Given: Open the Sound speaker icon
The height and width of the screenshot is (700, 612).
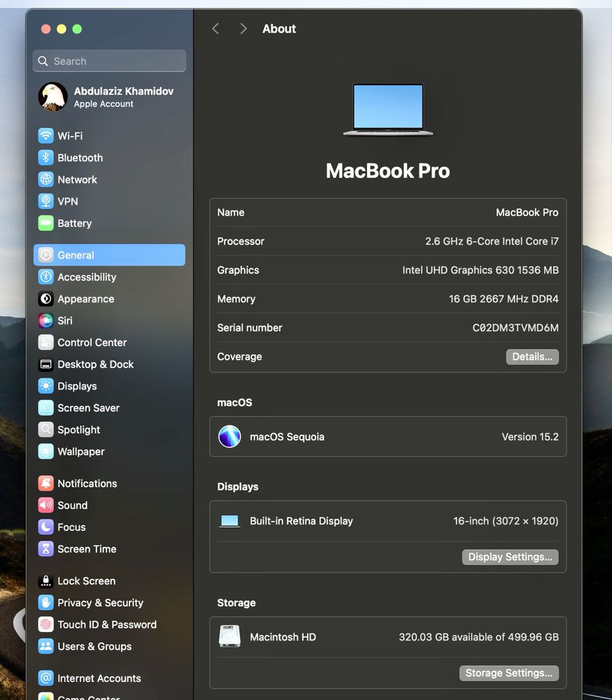Looking at the screenshot, I should [x=45, y=505].
